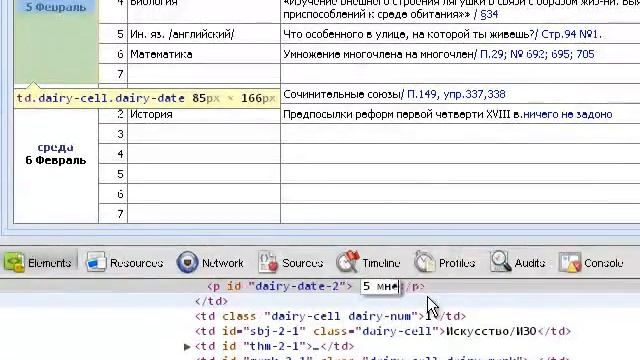Switch to the Elements tab label
The width and height of the screenshot is (640, 360).
click(x=49, y=263)
